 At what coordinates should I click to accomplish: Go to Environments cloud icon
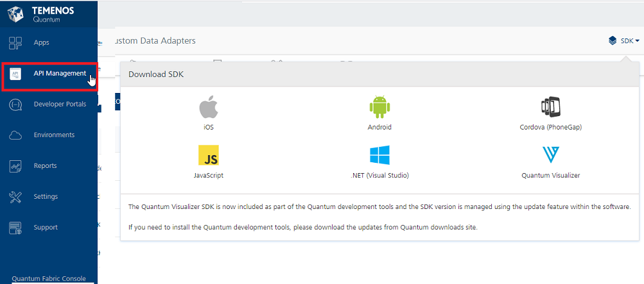[16, 135]
